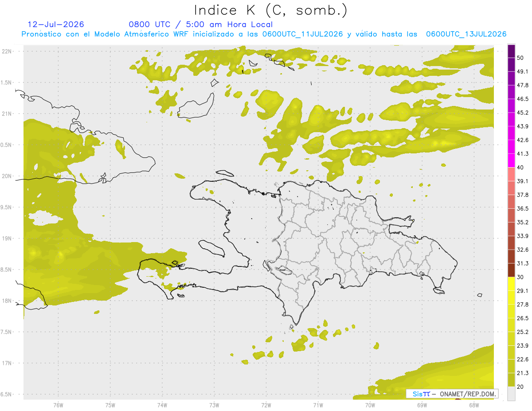The height and width of the screenshot is (411, 532).
Task: Click longitude axis label '75W'
Action: (x=110, y=405)
